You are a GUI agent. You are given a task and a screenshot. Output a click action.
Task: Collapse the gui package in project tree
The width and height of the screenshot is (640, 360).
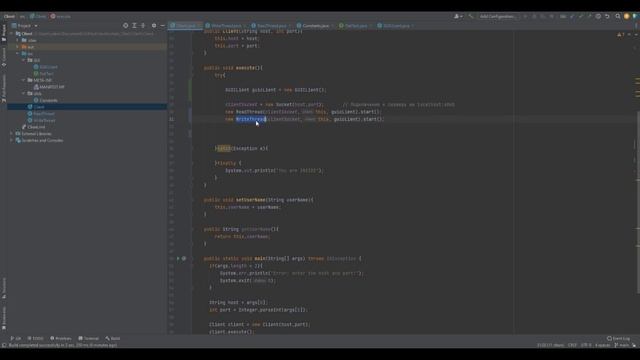pyautogui.click(x=23, y=60)
